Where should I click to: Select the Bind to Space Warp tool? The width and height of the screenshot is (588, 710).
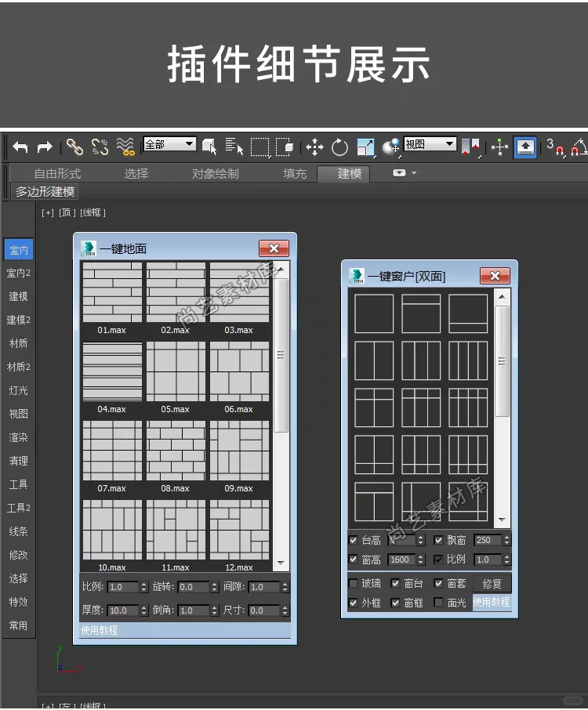click(125, 147)
